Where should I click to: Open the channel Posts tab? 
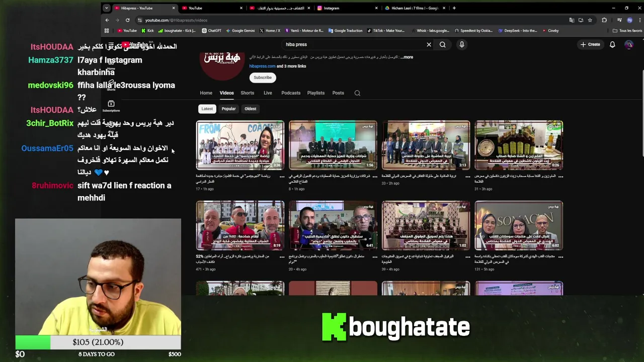[x=338, y=93]
